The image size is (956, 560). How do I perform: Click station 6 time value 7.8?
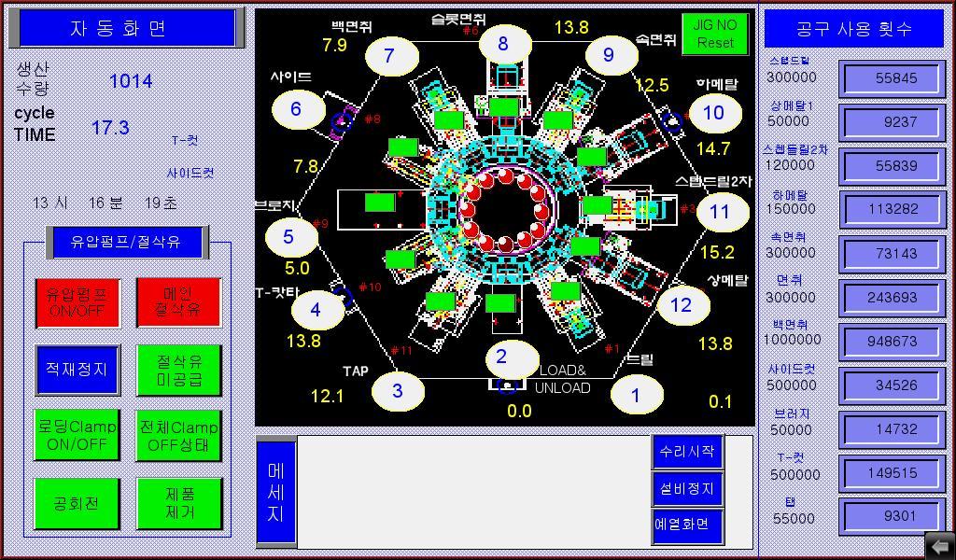click(x=305, y=166)
